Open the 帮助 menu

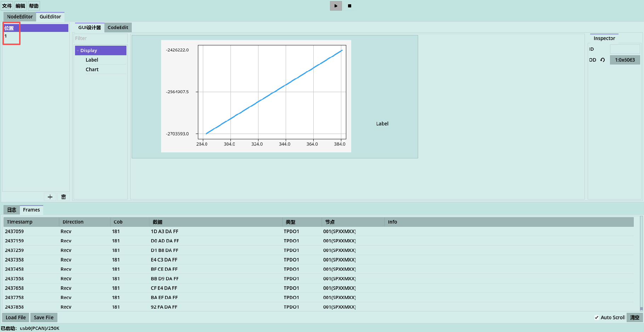click(34, 6)
